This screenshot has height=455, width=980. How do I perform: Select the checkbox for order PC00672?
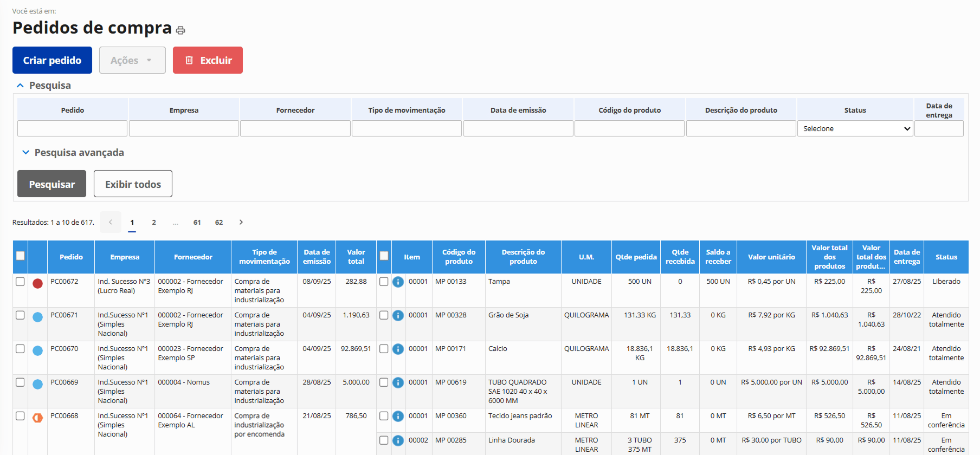click(x=20, y=282)
